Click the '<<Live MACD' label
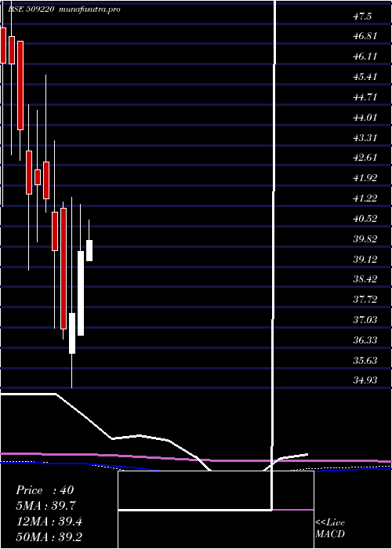The height and width of the screenshot is (549, 392). click(x=330, y=528)
